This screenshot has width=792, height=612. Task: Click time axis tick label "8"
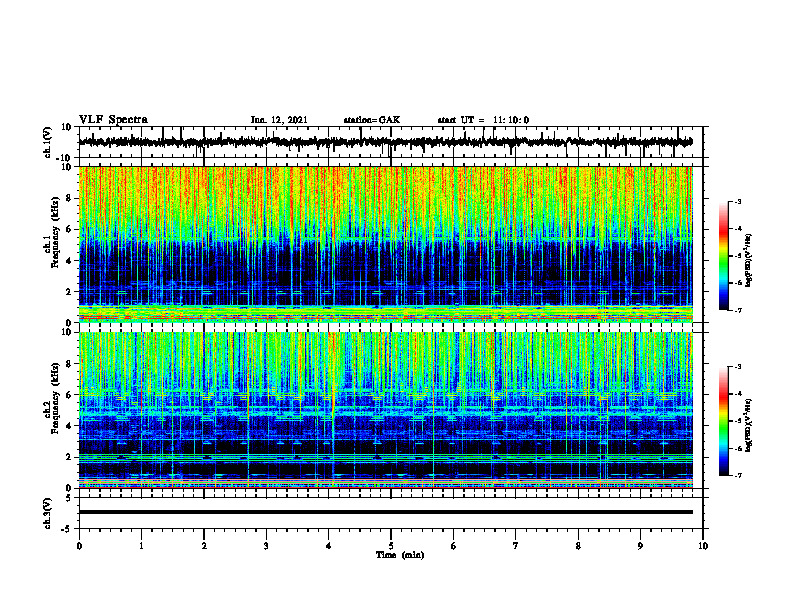[x=578, y=546]
